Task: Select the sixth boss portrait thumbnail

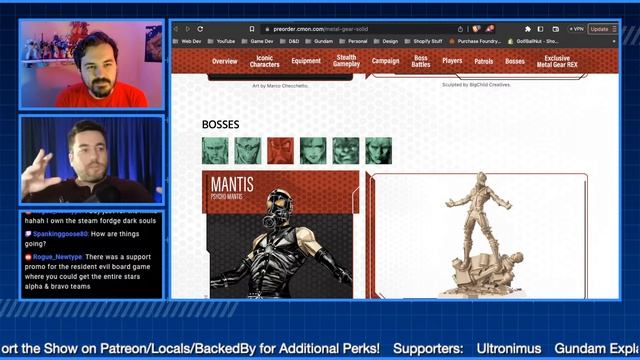Action: click(x=378, y=151)
